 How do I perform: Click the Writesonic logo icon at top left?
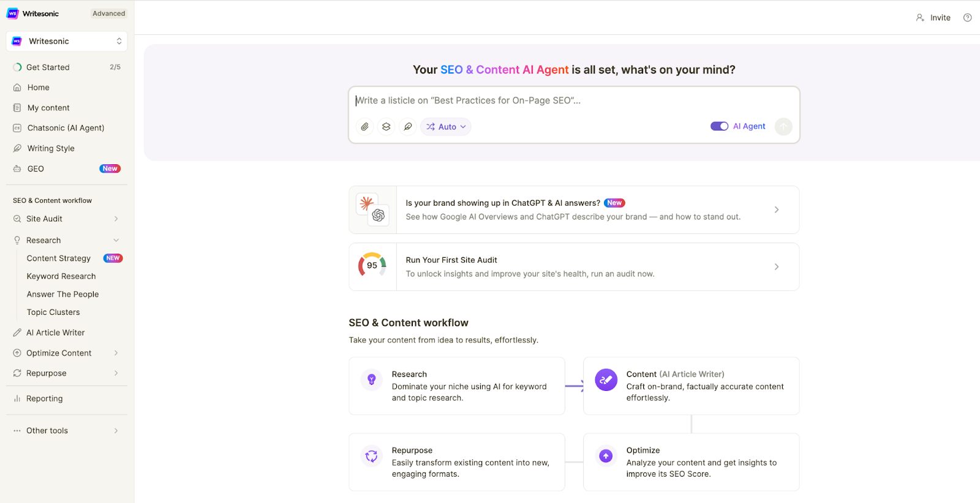tap(12, 13)
